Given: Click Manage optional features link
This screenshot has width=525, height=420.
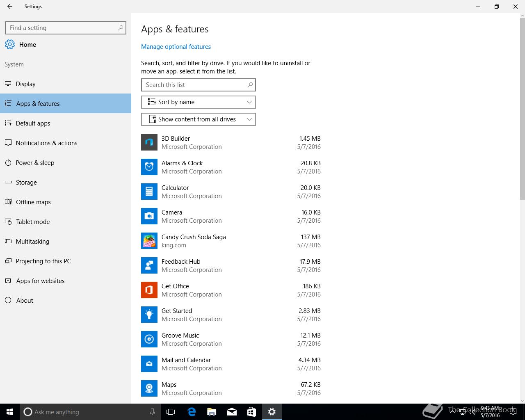Looking at the screenshot, I should point(176,47).
